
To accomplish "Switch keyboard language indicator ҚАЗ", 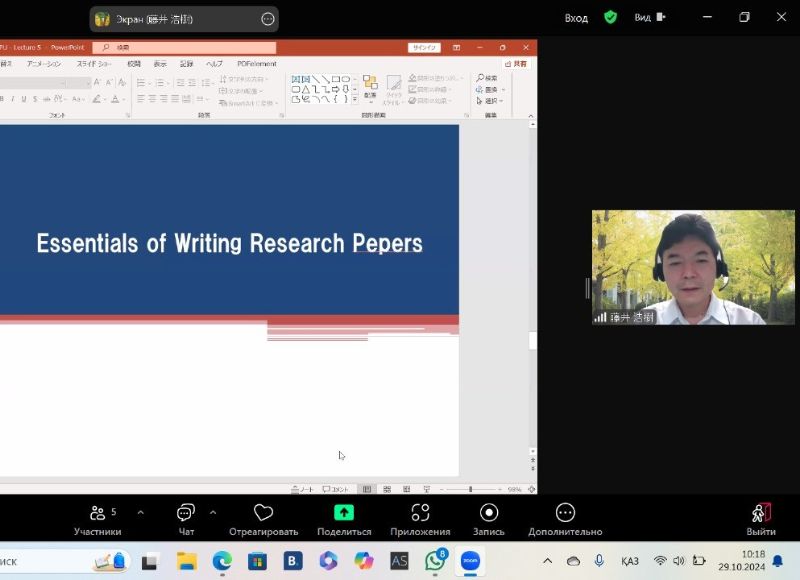I will (x=630, y=561).
